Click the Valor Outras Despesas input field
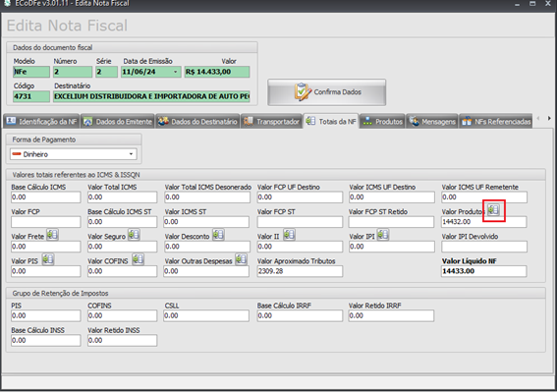The width and height of the screenshot is (557, 392). [206, 271]
